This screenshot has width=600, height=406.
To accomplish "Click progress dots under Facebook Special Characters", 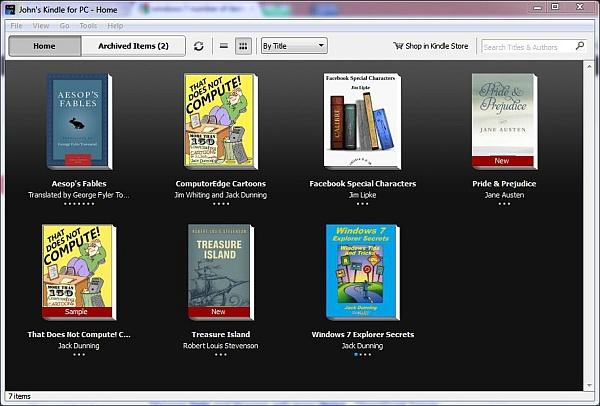I will (x=363, y=204).
